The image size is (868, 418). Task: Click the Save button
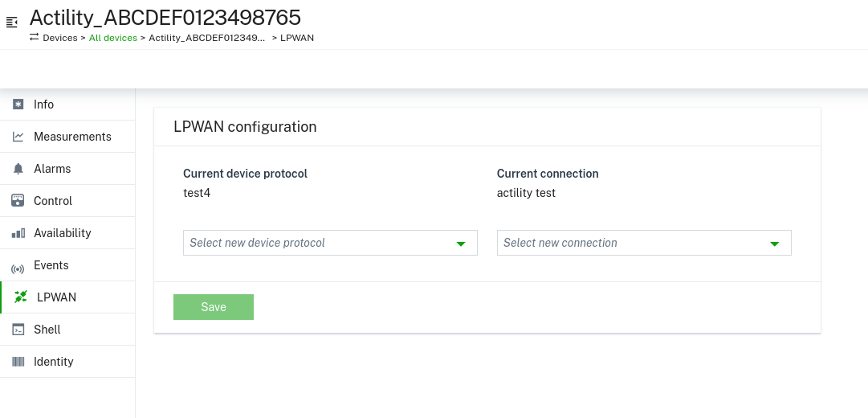[x=214, y=307]
